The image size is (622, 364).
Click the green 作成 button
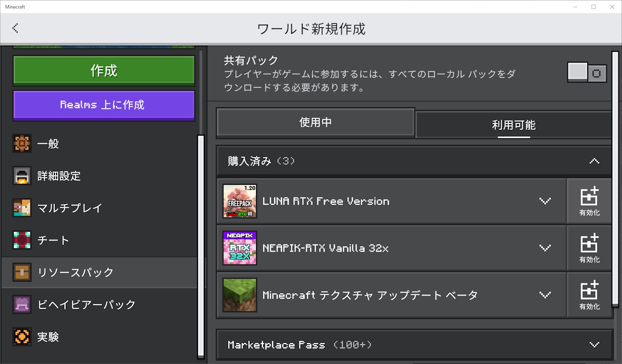point(104,70)
